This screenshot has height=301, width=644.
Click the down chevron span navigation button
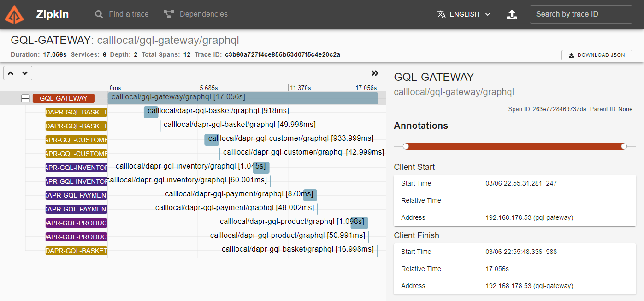pos(25,73)
